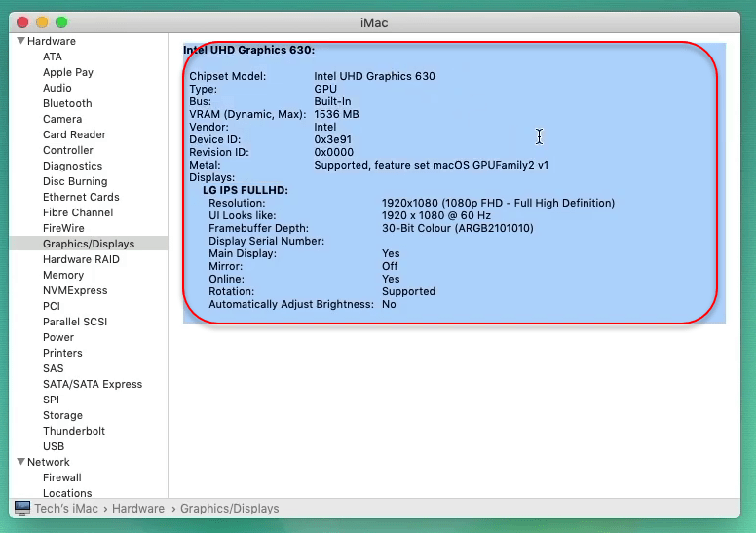Collapse the Hardware section triangle
This screenshot has width=756, height=533.
(x=20, y=41)
